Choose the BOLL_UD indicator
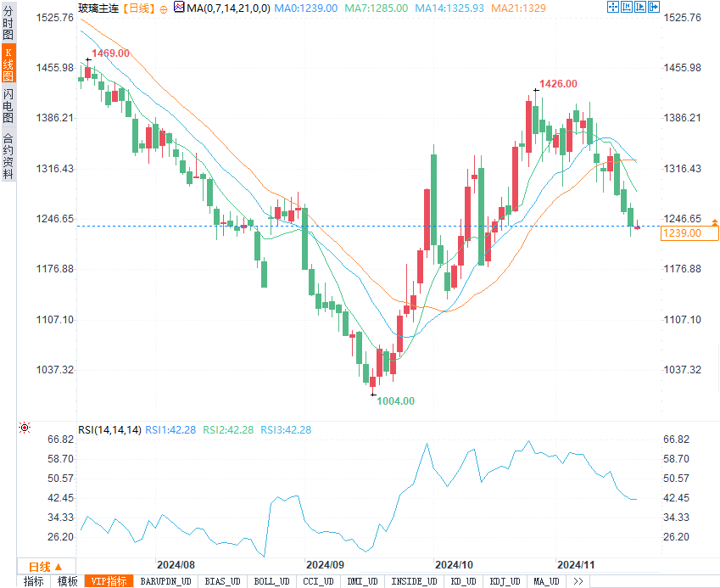 coord(271,581)
